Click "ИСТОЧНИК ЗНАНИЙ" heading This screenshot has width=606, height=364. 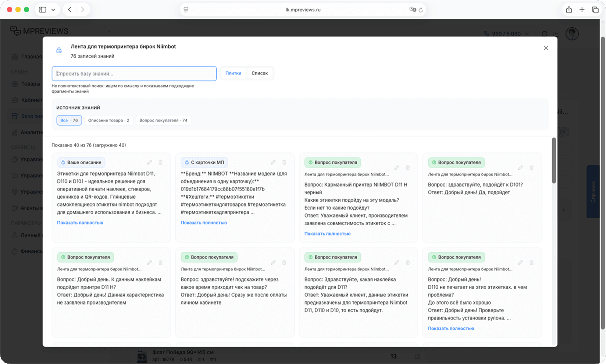click(78, 108)
